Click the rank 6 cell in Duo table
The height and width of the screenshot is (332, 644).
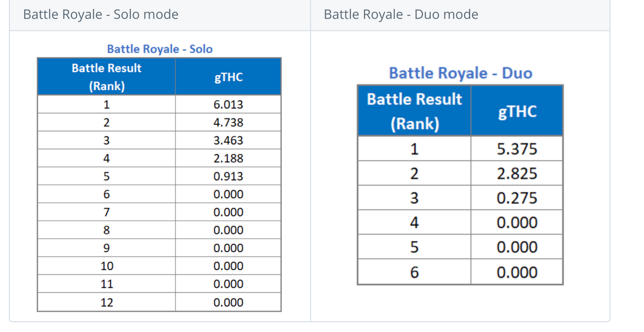[414, 272]
